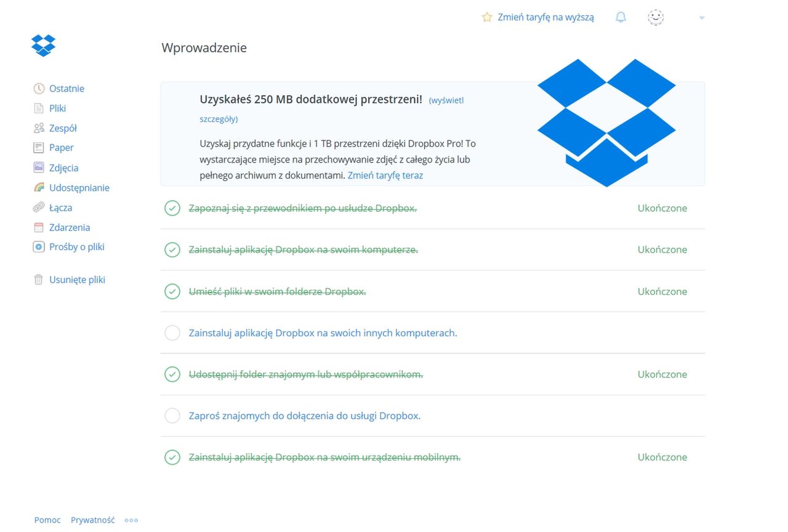Click Prywatność in the footer
This screenshot has width=788, height=532.
pos(93,520)
